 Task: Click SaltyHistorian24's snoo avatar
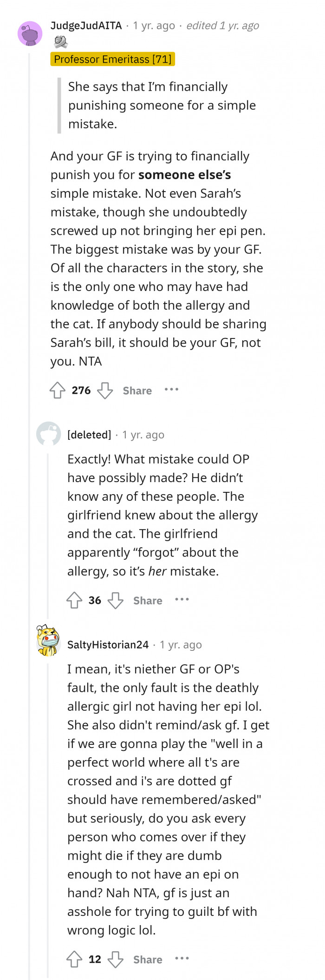click(48, 642)
